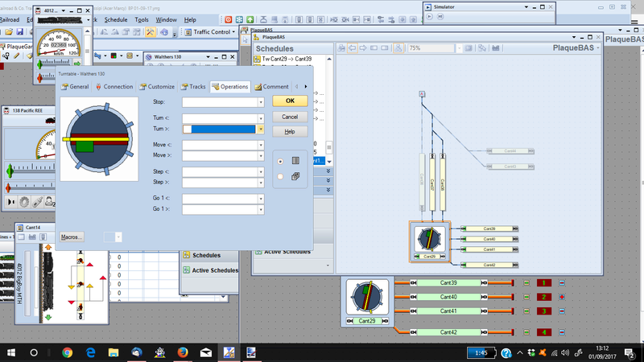Switch to the Customize tab
Viewport: 644px width, 362px height.
coord(157,87)
